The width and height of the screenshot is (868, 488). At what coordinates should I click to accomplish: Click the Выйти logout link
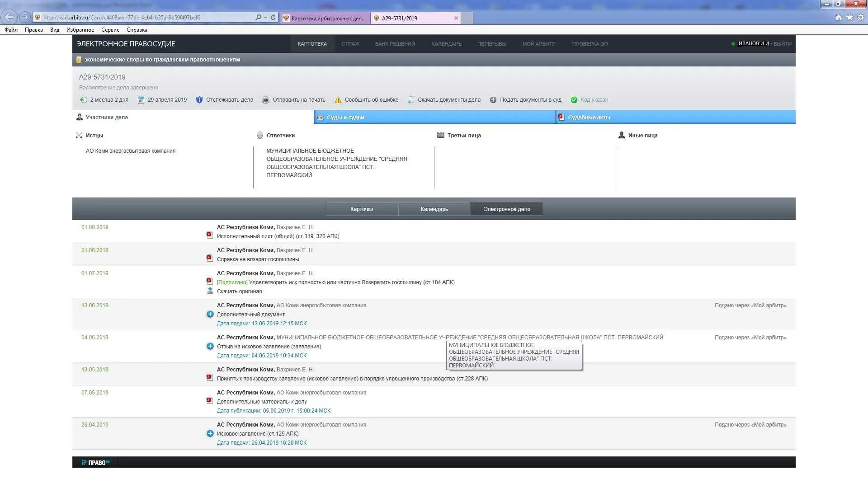click(782, 44)
